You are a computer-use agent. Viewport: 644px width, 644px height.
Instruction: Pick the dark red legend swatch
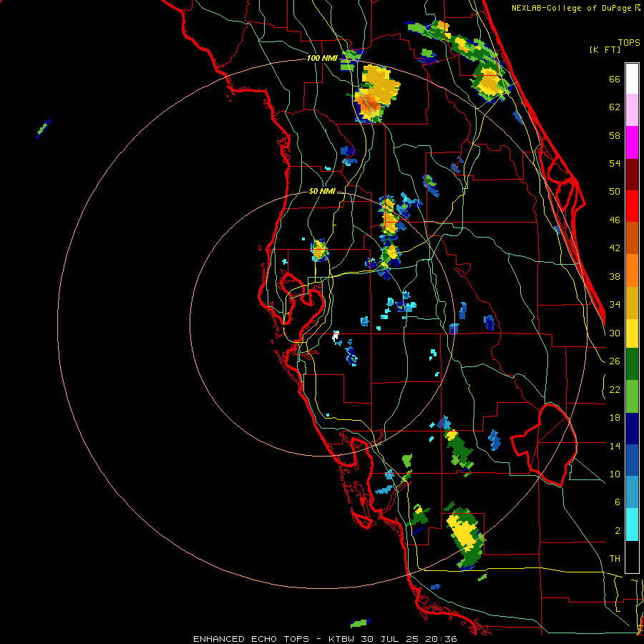click(x=632, y=175)
